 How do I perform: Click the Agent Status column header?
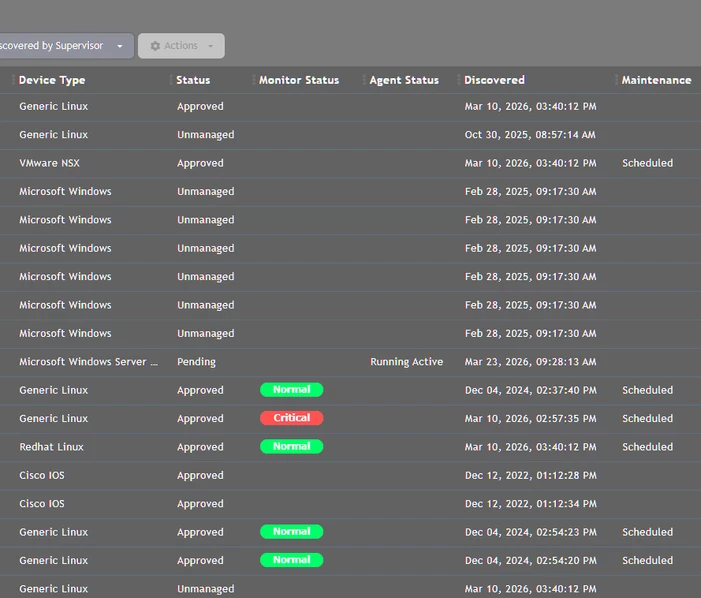404,80
